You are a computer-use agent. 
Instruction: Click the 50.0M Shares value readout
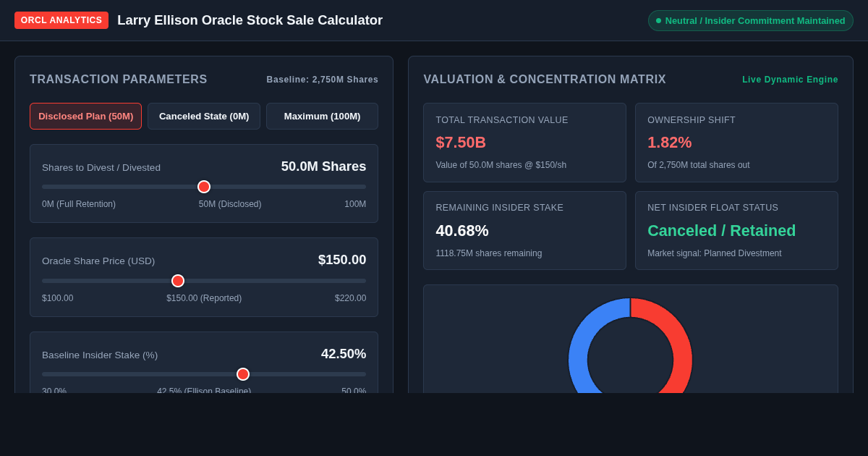(323, 166)
